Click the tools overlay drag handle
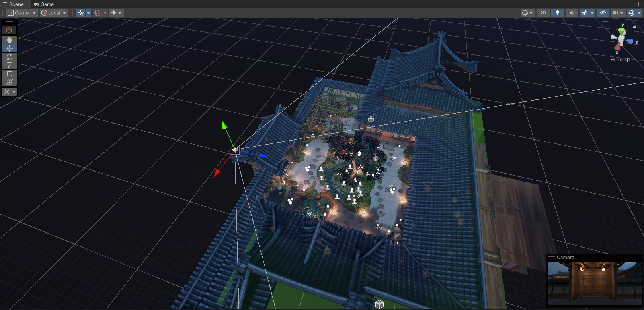 [x=10, y=22]
